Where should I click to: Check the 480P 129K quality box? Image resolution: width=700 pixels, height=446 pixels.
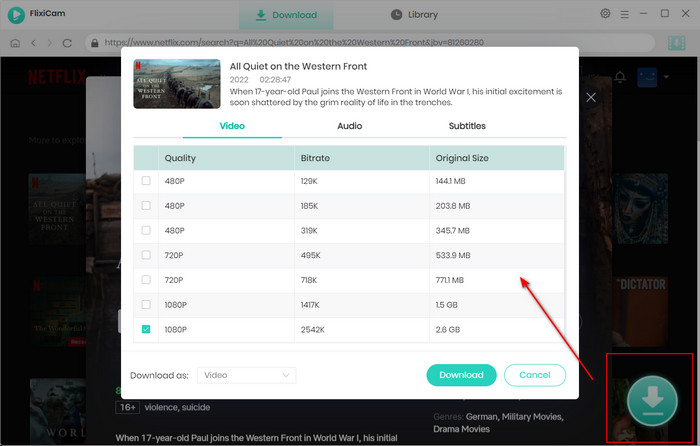pyautogui.click(x=146, y=180)
